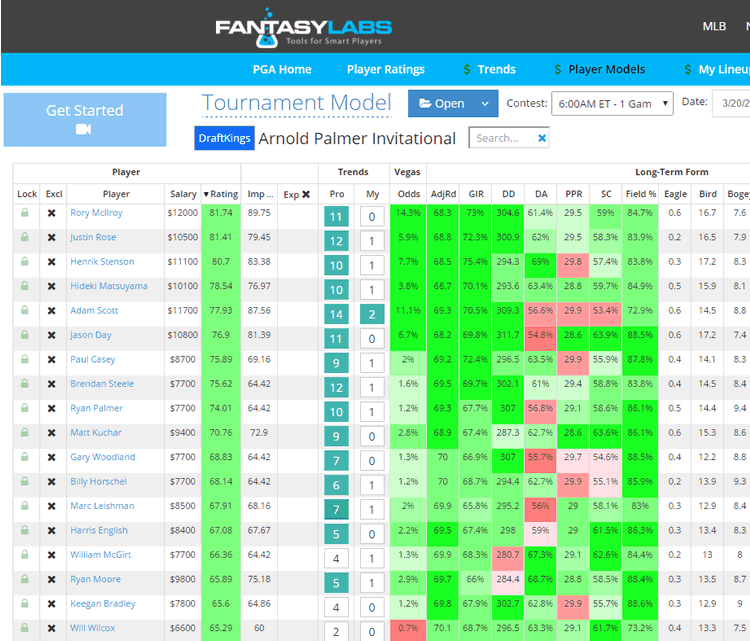The height and width of the screenshot is (641, 750).
Task: Lock William McGirt padlock icon
Action: point(25,554)
